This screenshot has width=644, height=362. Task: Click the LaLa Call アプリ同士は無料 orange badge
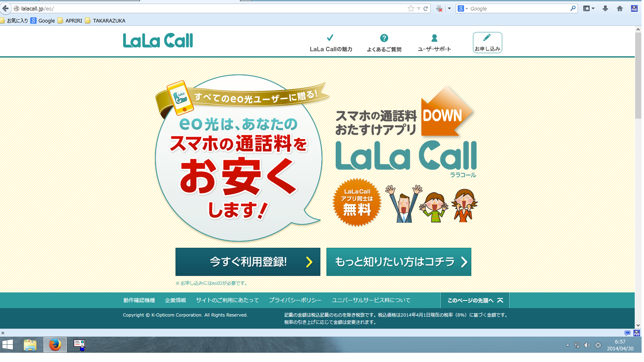[357, 202]
